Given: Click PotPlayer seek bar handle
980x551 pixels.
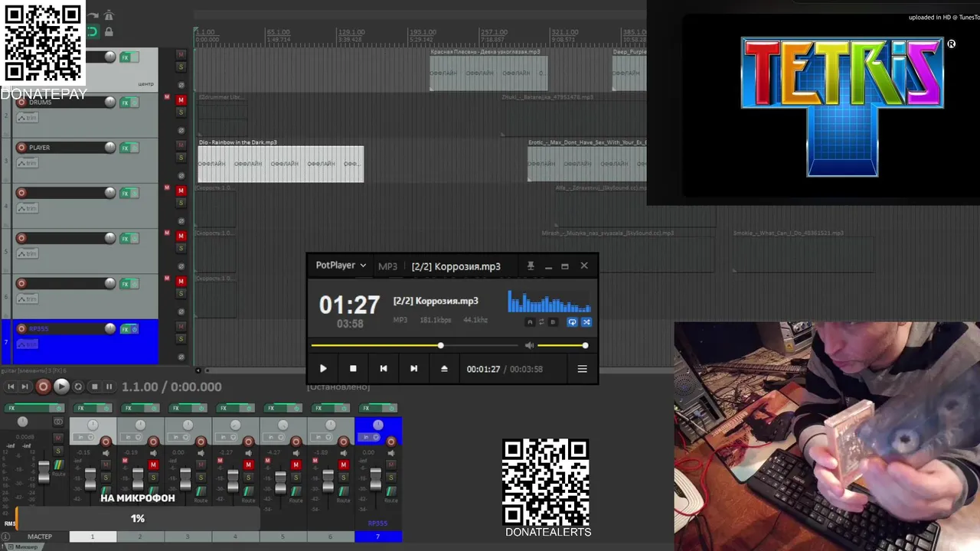Looking at the screenshot, I should coord(440,346).
